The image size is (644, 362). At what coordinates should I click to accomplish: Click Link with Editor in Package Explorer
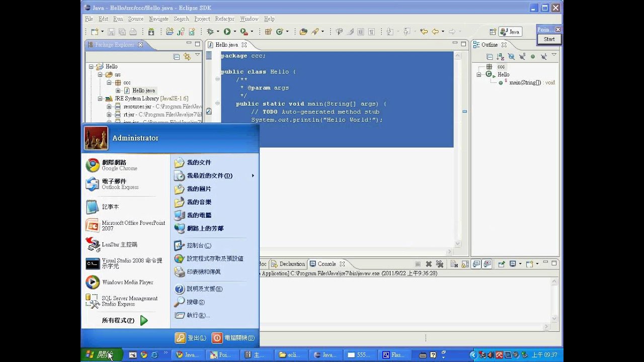click(187, 56)
